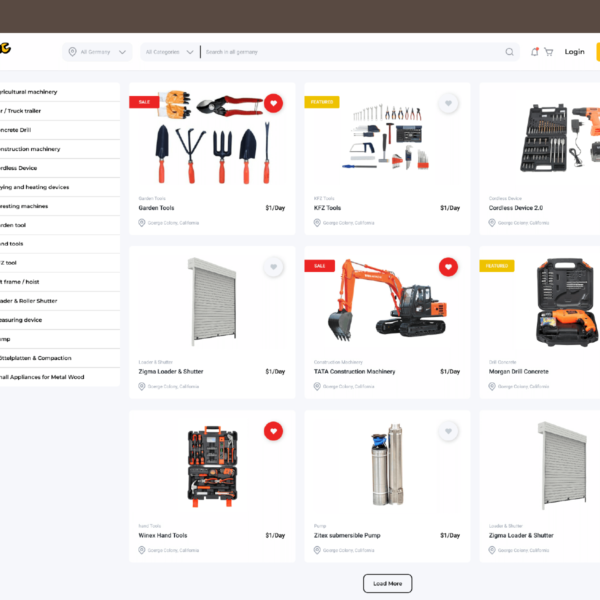Open the All Germany location dropdown
This screenshot has height=600, width=600.
97,52
